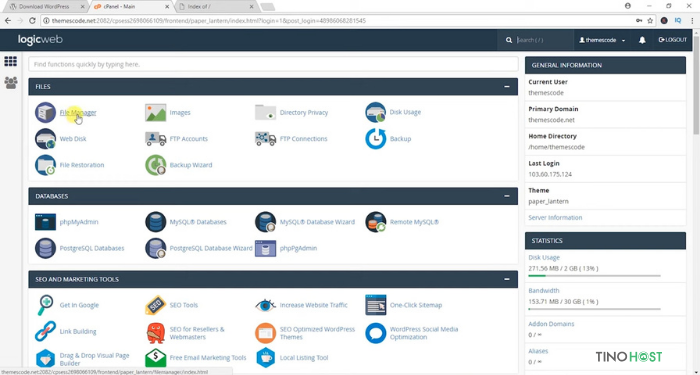This screenshot has height=375, width=700.
Task: Open SEO for Resellers & Webmasters icon
Action: (x=155, y=333)
